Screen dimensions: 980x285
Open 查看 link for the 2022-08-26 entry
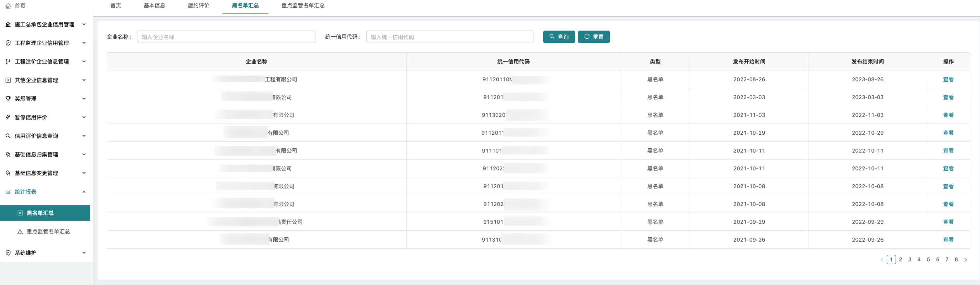(x=948, y=79)
